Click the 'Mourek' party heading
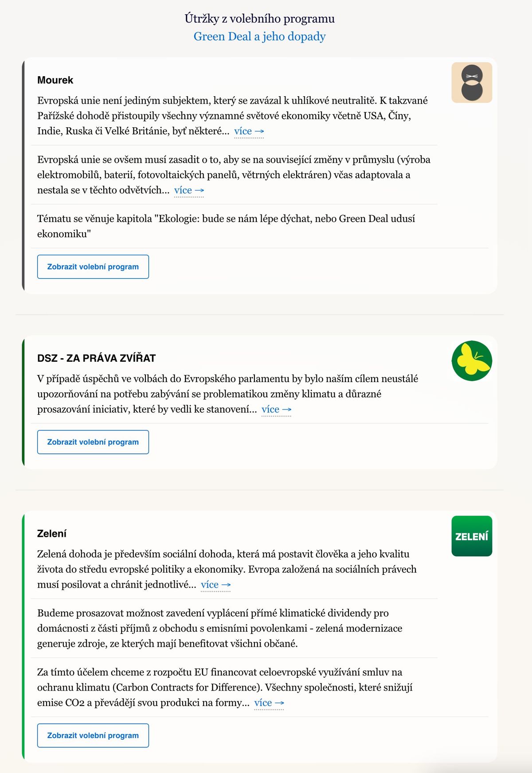The width and height of the screenshot is (532, 773). [55, 80]
